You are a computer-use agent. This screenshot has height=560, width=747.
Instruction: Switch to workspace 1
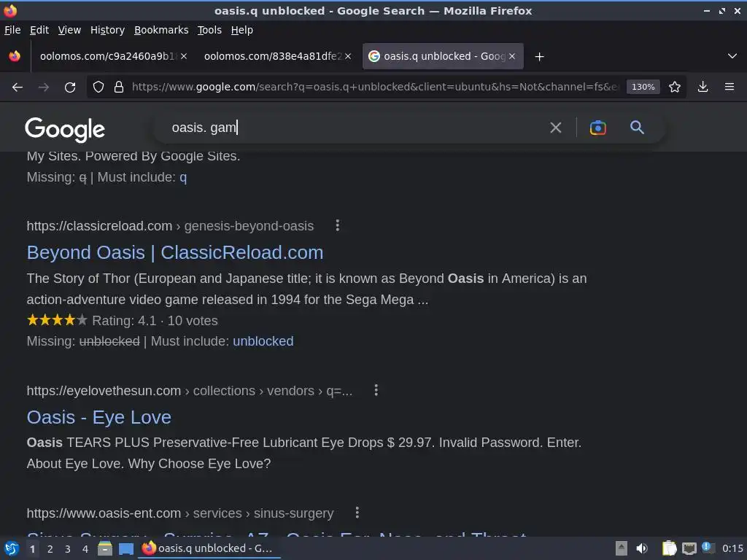pos(32,549)
